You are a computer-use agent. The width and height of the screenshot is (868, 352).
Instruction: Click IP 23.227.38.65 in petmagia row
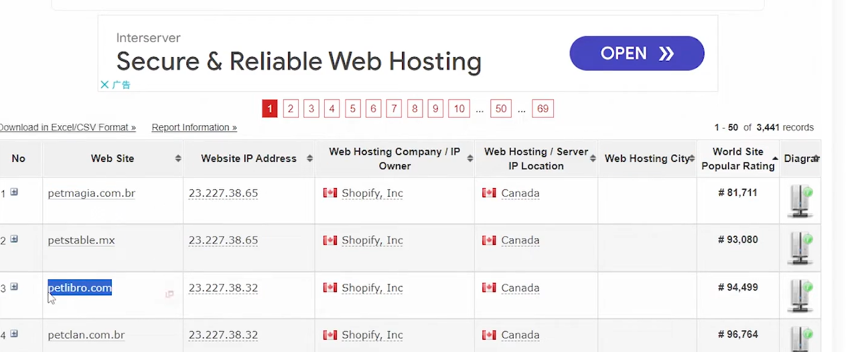pyautogui.click(x=223, y=193)
